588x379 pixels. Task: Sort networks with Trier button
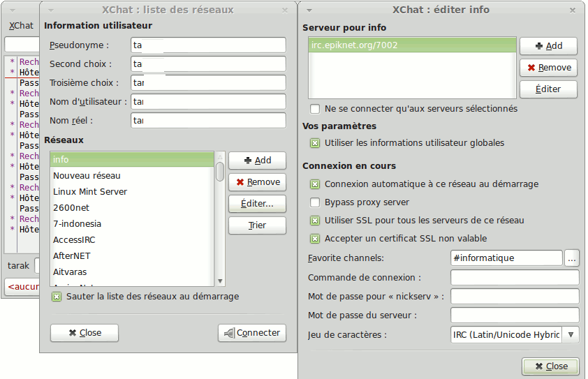(x=257, y=225)
